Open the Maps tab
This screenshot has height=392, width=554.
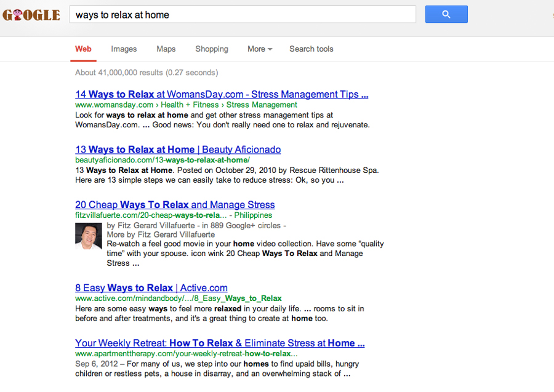pos(166,49)
